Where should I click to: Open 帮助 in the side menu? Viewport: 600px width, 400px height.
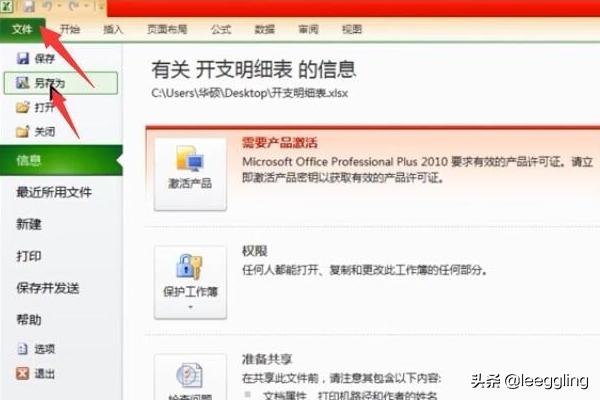29,320
